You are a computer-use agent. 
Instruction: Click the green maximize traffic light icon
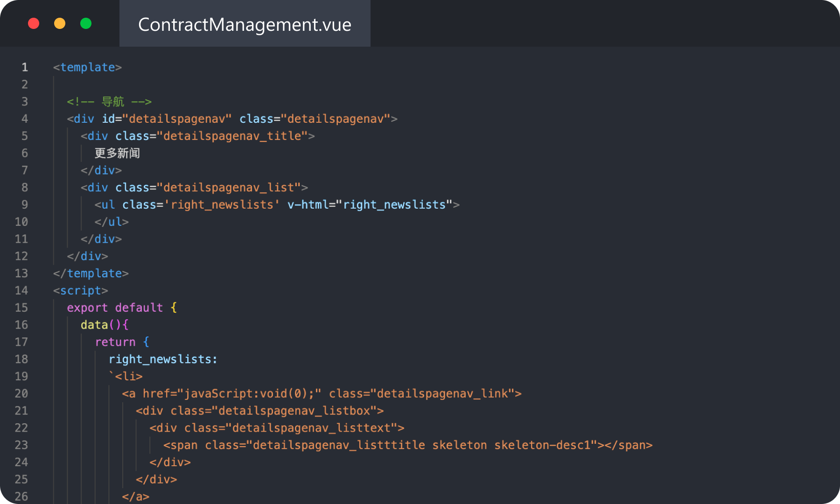(86, 23)
